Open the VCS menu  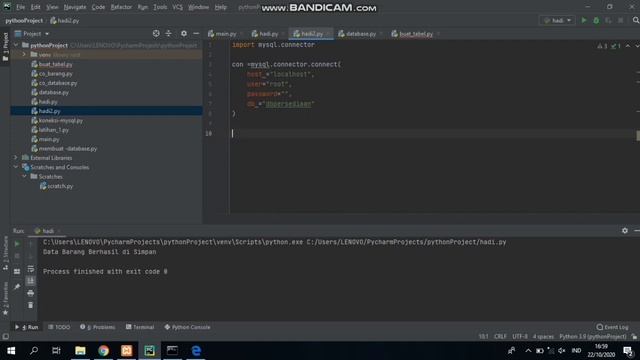[x=177, y=7]
